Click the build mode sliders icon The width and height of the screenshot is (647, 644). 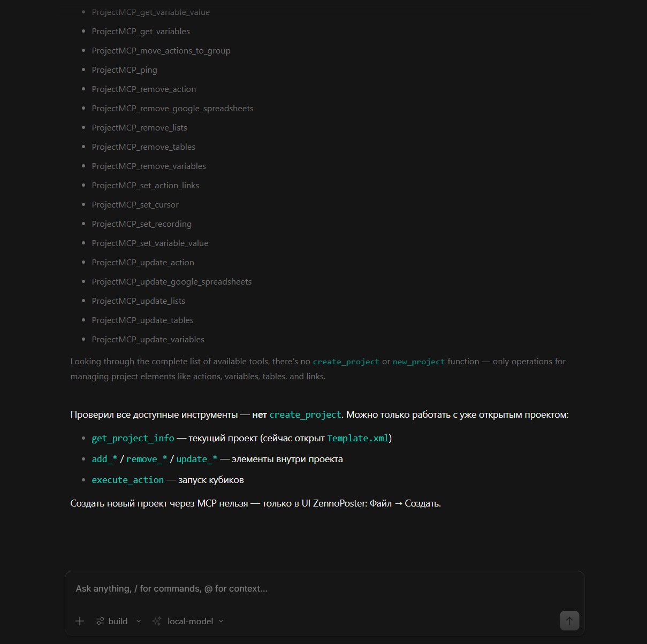(100, 621)
